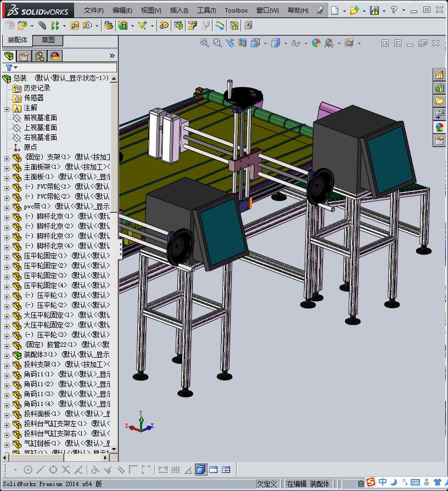Click the Previous View icon

click(x=230, y=43)
